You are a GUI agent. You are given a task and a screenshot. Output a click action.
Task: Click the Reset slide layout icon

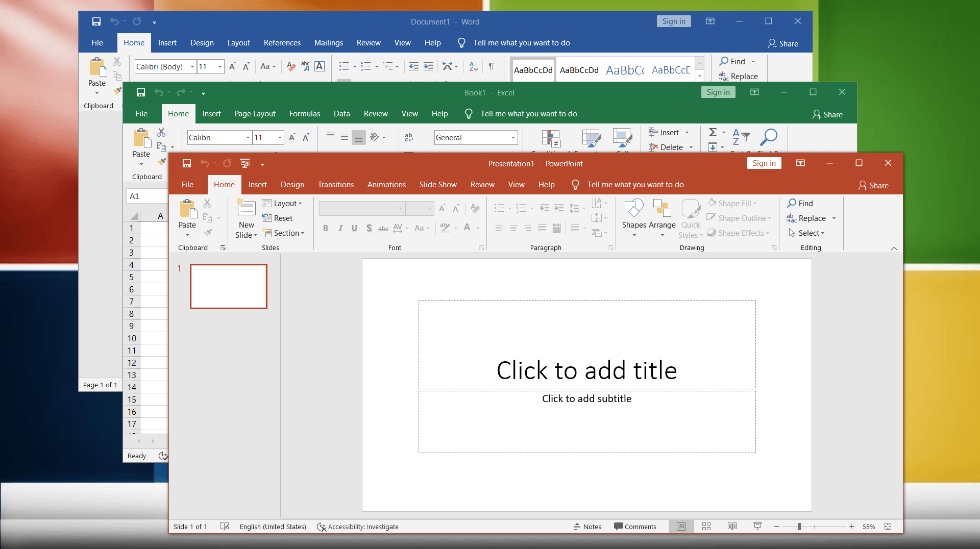click(278, 218)
